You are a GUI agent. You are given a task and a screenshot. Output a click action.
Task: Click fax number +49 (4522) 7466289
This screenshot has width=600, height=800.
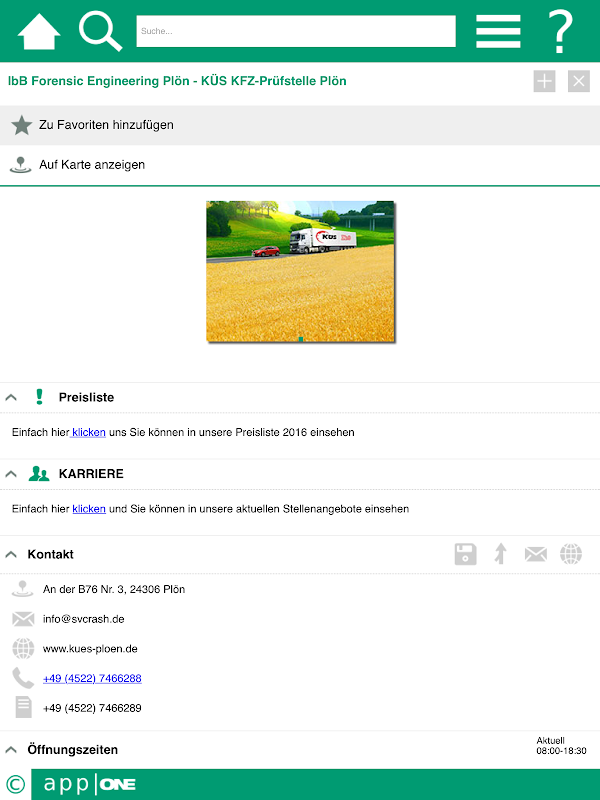(92, 708)
